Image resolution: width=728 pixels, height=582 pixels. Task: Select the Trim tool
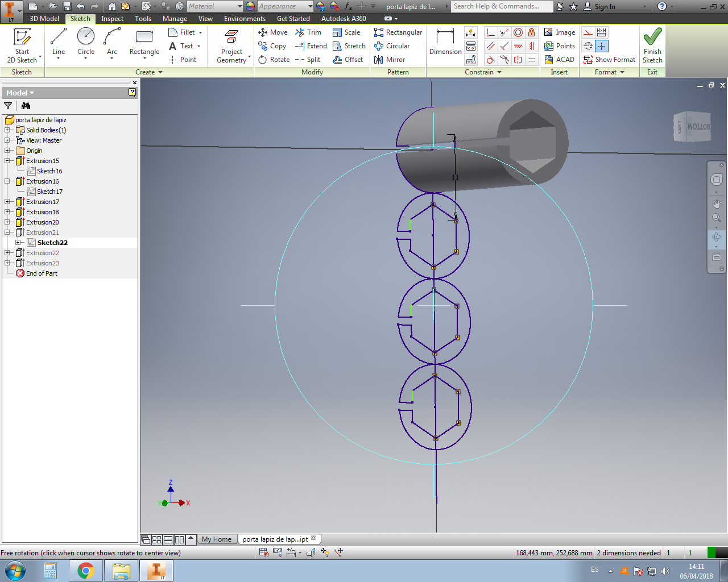[308, 32]
